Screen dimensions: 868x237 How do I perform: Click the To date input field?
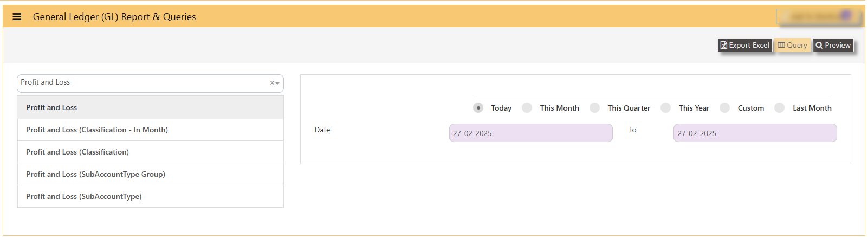[x=755, y=133]
